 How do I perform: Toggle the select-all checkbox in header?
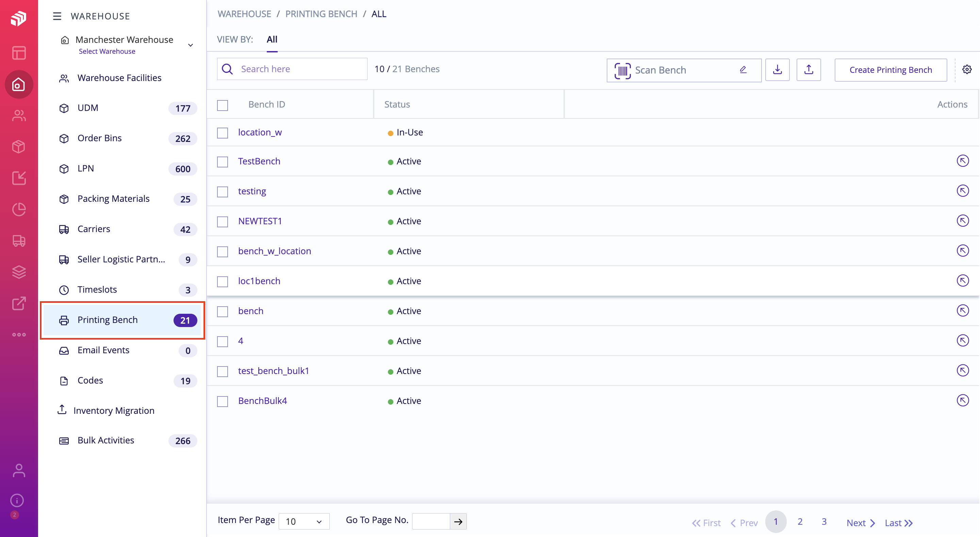(223, 105)
